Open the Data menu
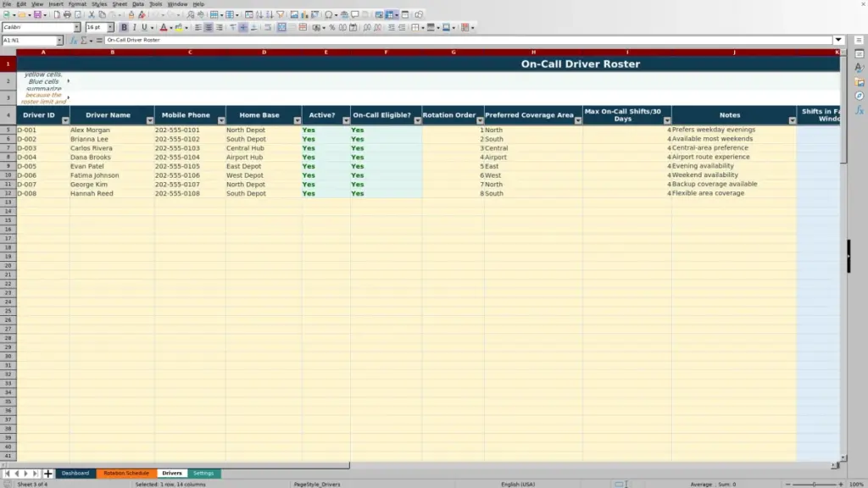 pyautogui.click(x=138, y=4)
